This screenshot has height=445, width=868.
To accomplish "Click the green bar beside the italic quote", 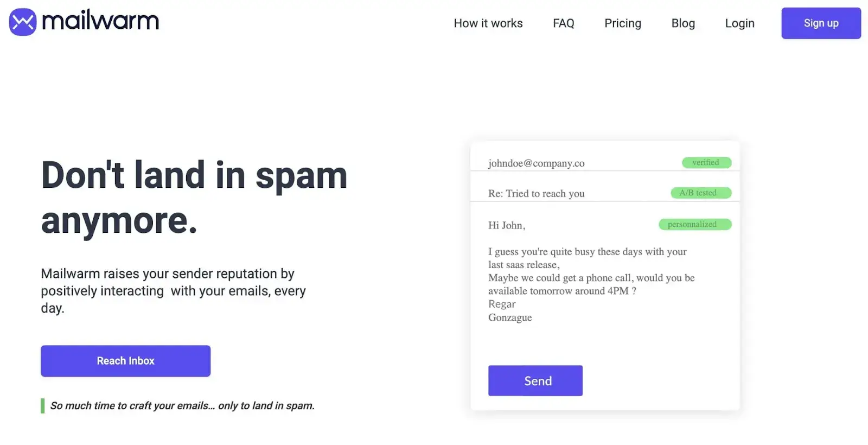I will point(42,406).
